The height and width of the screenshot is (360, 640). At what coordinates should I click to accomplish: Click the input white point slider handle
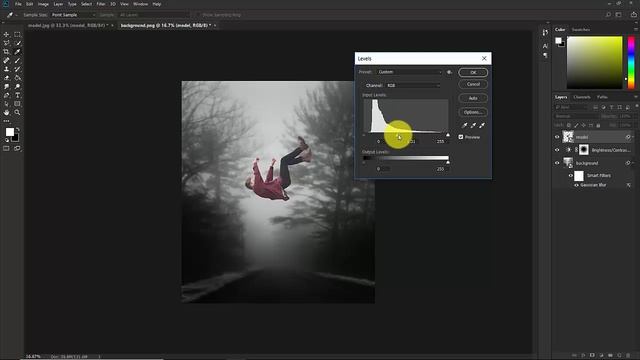pos(448,135)
